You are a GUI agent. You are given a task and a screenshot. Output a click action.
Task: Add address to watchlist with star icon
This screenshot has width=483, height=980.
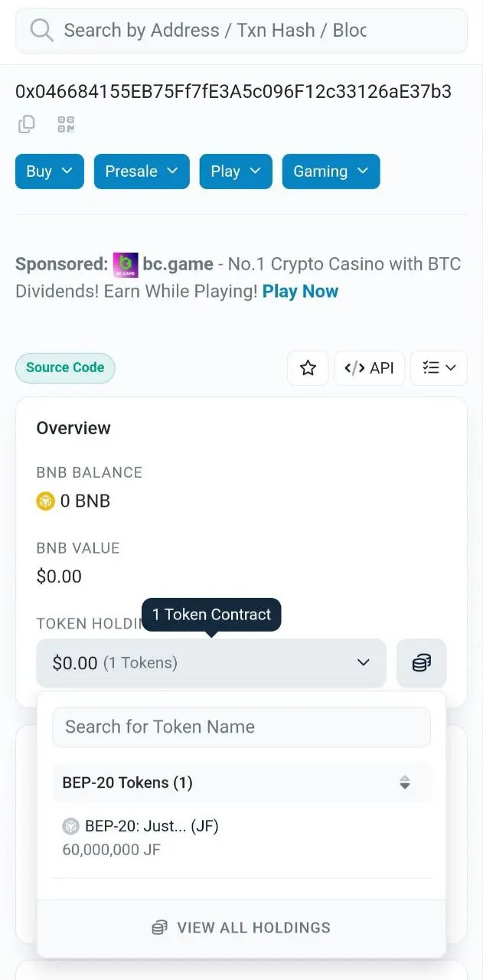coord(308,368)
